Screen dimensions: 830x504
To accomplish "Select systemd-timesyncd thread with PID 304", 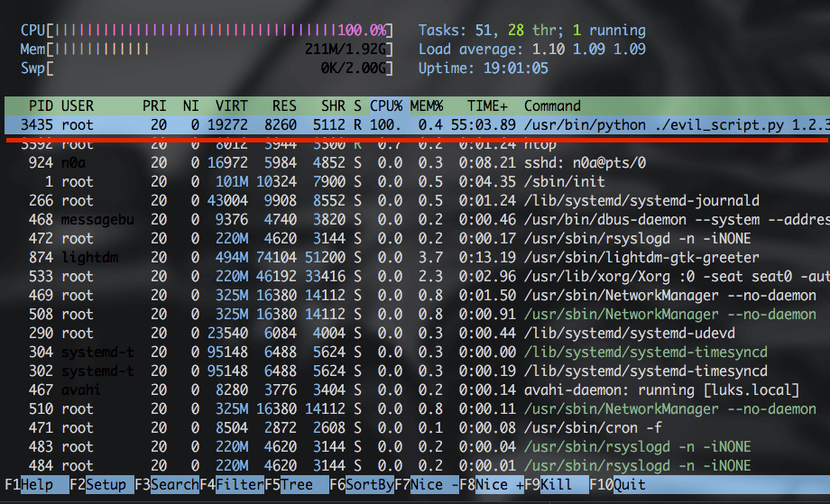I will point(417,353).
